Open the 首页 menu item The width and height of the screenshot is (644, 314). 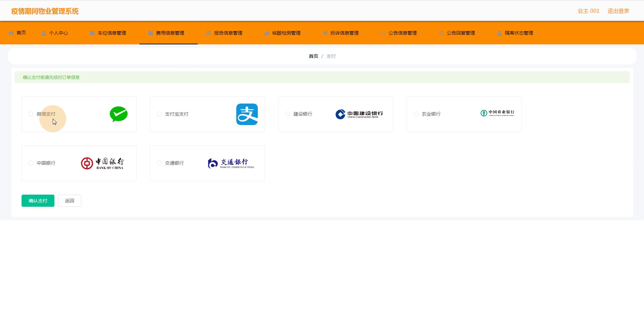[21, 33]
